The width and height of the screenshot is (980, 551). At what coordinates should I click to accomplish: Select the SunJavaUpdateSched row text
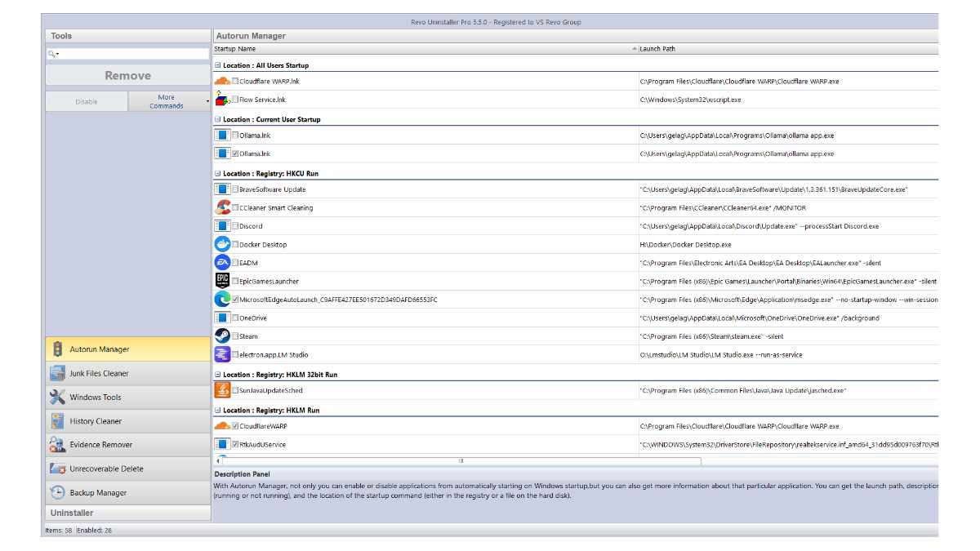click(x=270, y=390)
